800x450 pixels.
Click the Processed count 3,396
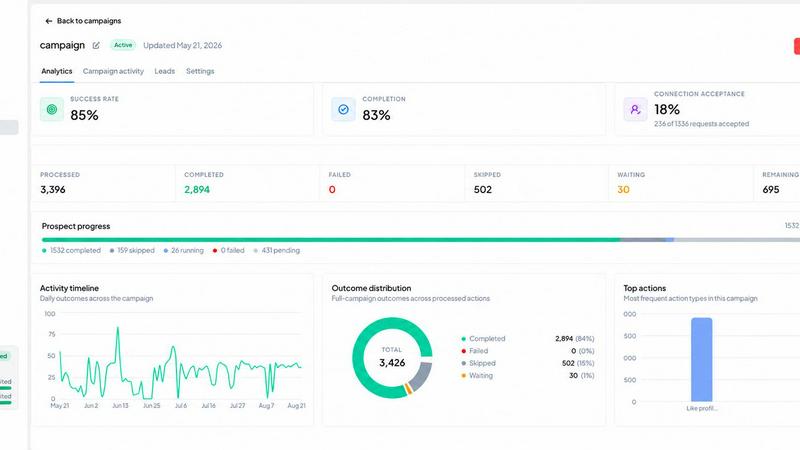(53, 189)
